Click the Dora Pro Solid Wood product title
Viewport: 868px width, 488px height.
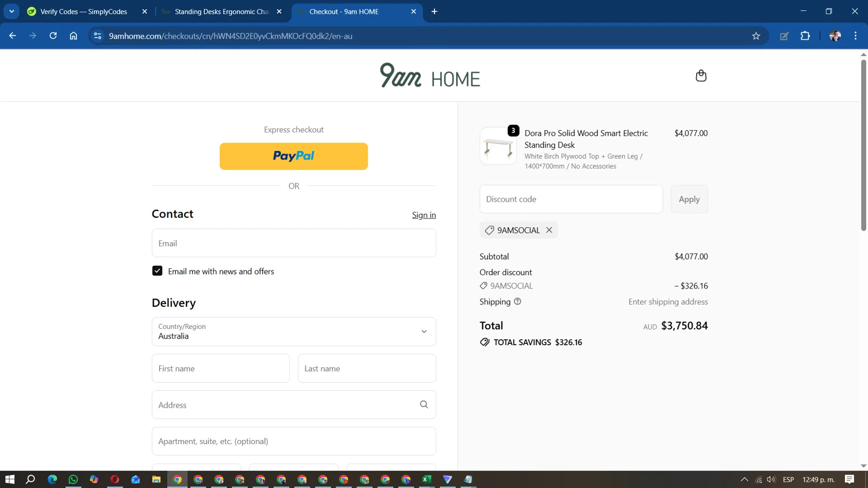point(586,139)
